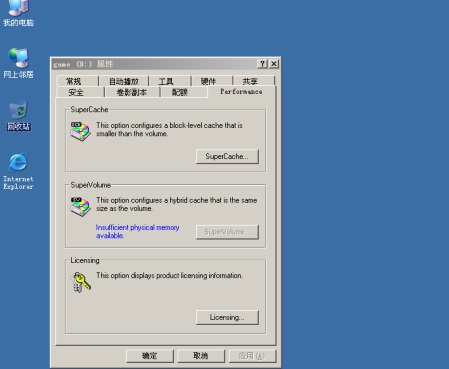Click the SuperCache group description text
Image resolution: width=449 pixels, height=369 pixels.
click(169, 129)
